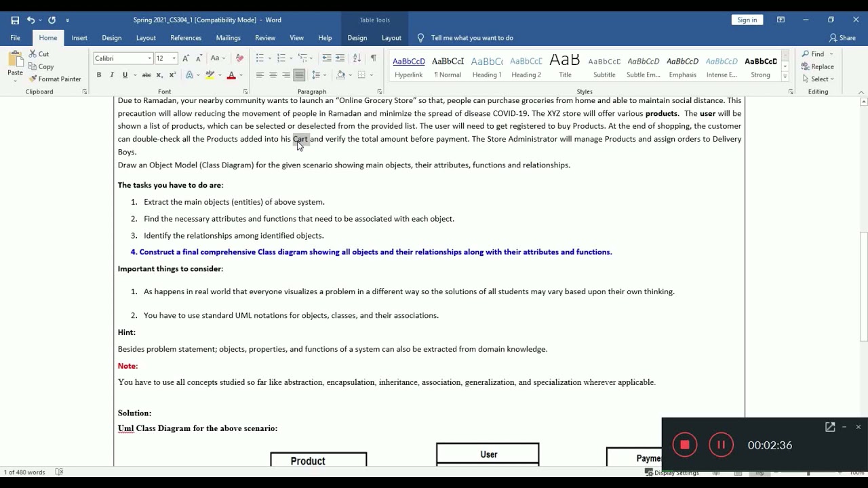The image size is (868, 488).
Task: Stop the screen recording
Action: point(684,445)
